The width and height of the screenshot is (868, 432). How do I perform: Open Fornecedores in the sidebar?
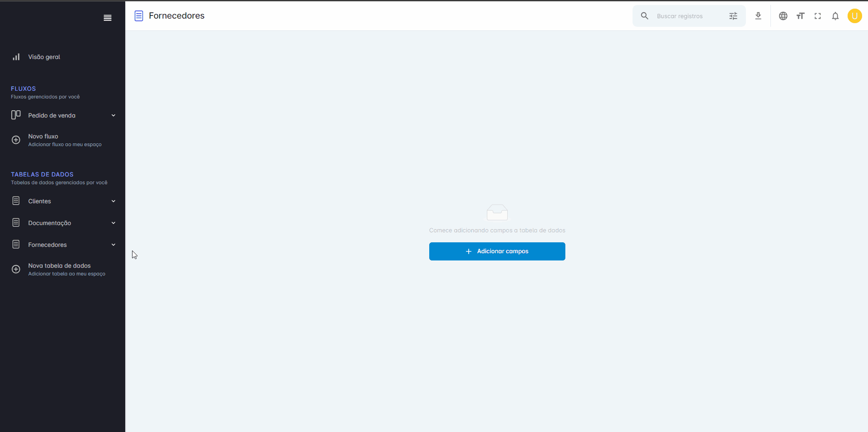click(47, 245)
